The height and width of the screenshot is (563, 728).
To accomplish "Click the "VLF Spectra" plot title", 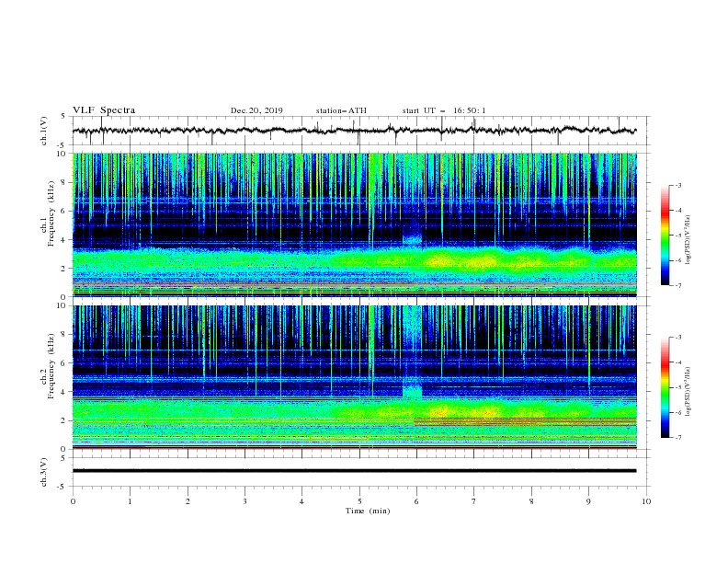I will click(104, 110).
